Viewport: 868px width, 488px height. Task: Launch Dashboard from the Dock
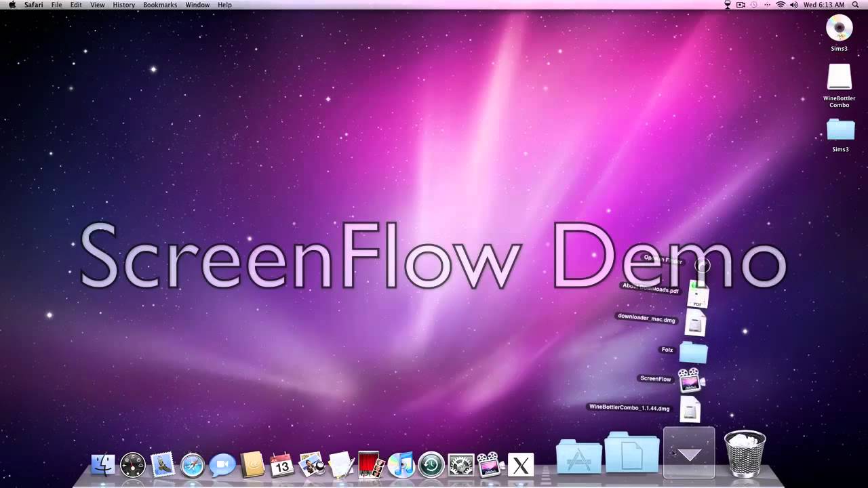tap(133, 465)
